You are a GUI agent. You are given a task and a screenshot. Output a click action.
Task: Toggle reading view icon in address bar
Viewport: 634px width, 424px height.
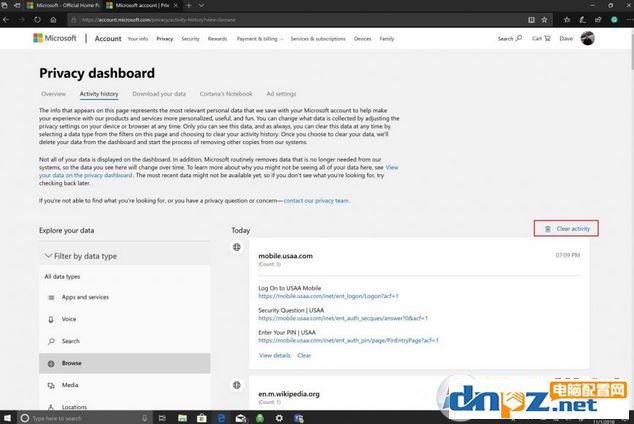pyautogui.click(x=531, y=19)
